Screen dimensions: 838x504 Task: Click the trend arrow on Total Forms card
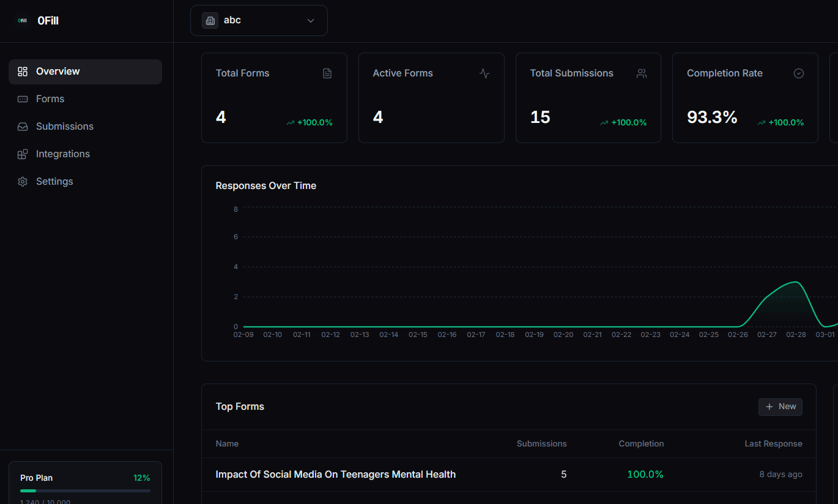(x=291, y=123)
